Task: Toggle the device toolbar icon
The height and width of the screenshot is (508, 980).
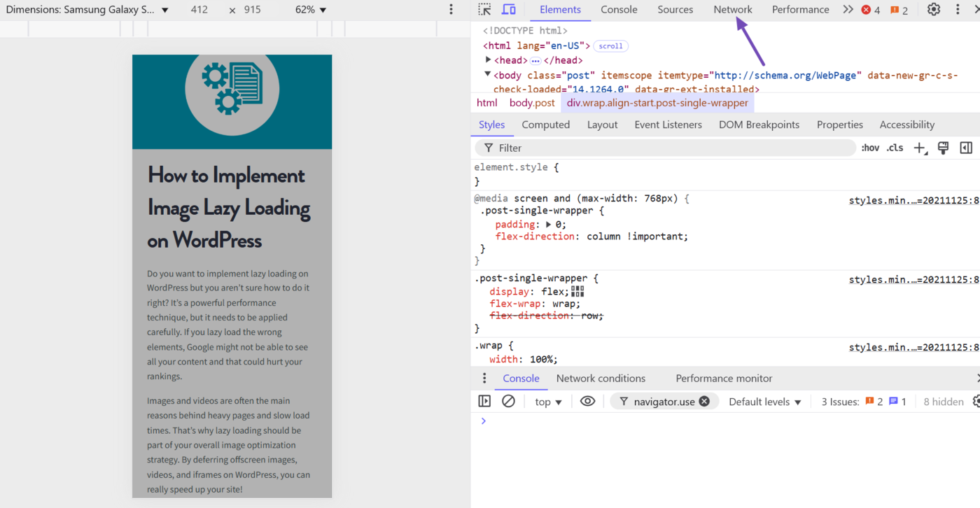Action: click(x=509, y=10)
